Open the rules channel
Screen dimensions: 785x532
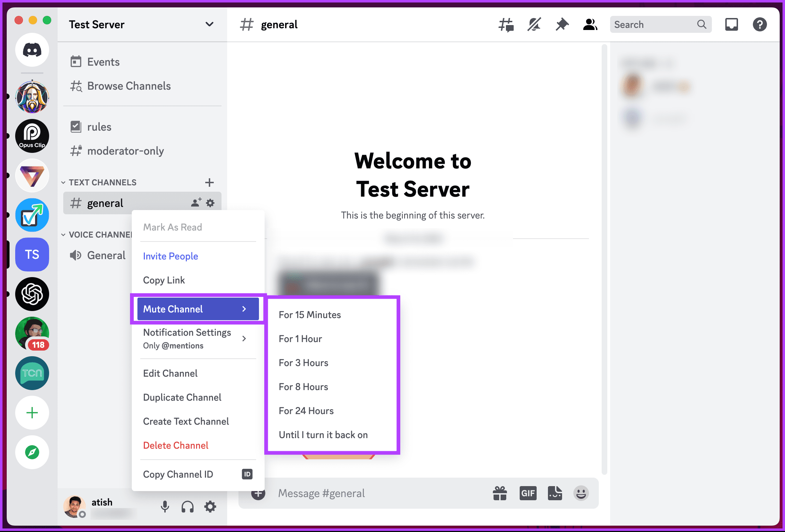pyautogui.click(x=142, y=127)
